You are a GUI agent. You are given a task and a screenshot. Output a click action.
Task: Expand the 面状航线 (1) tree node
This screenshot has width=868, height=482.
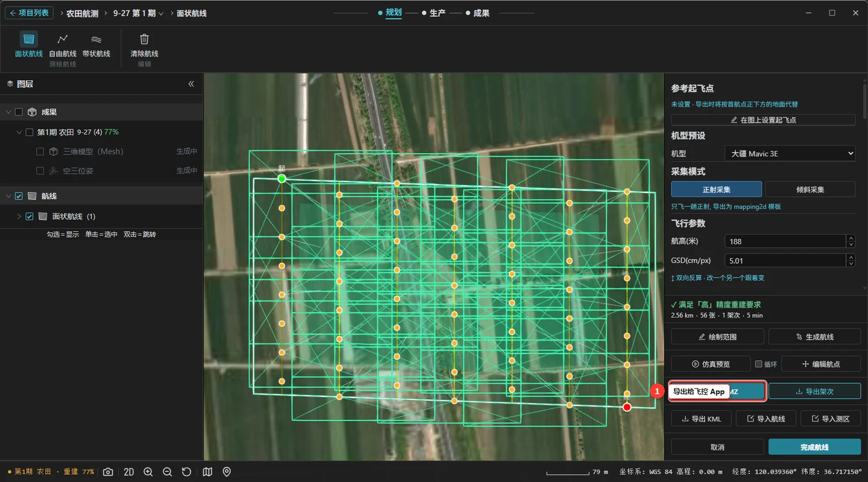coord(19,216)
